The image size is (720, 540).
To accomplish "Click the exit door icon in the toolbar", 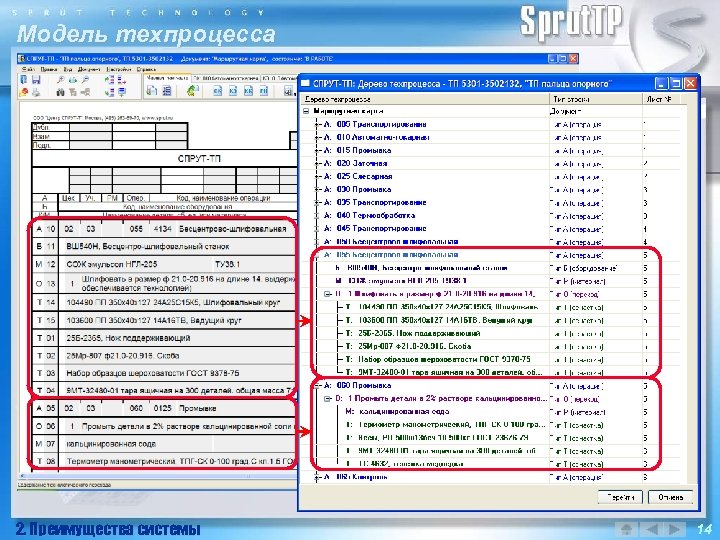I will coord(23,79).
